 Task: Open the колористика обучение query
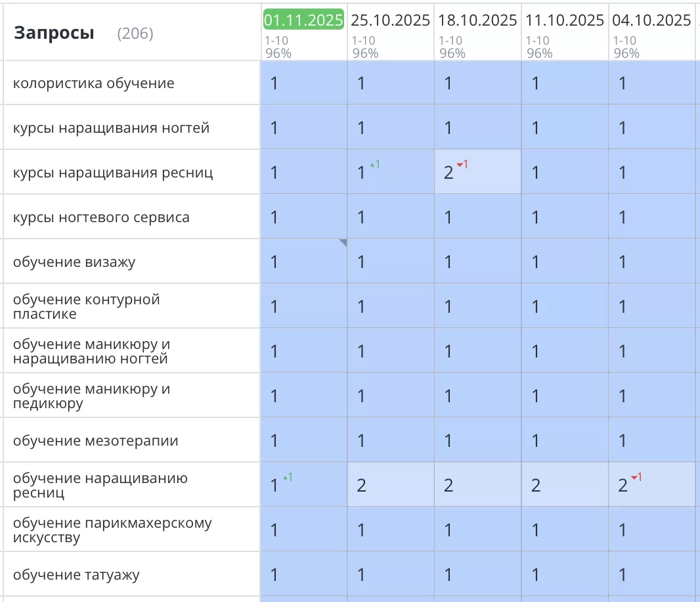tap(94, 83)
